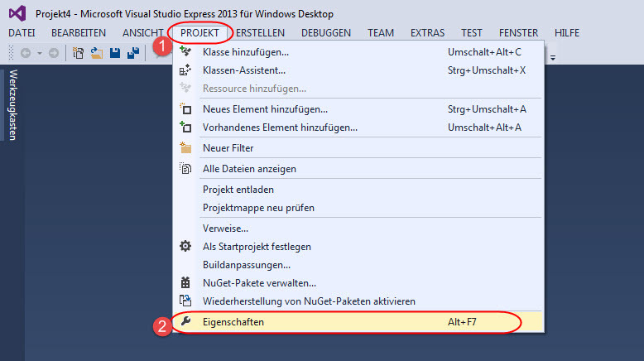Choose Klassen-Assistent... menu entry
Viewport: 644px width, 361px height.
click(360, 70)
